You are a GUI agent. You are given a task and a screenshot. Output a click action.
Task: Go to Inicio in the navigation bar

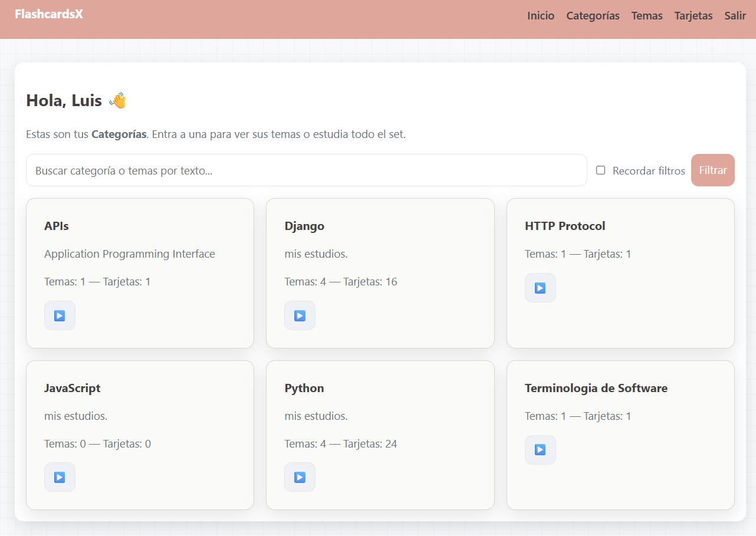click(x=541, y=16)
